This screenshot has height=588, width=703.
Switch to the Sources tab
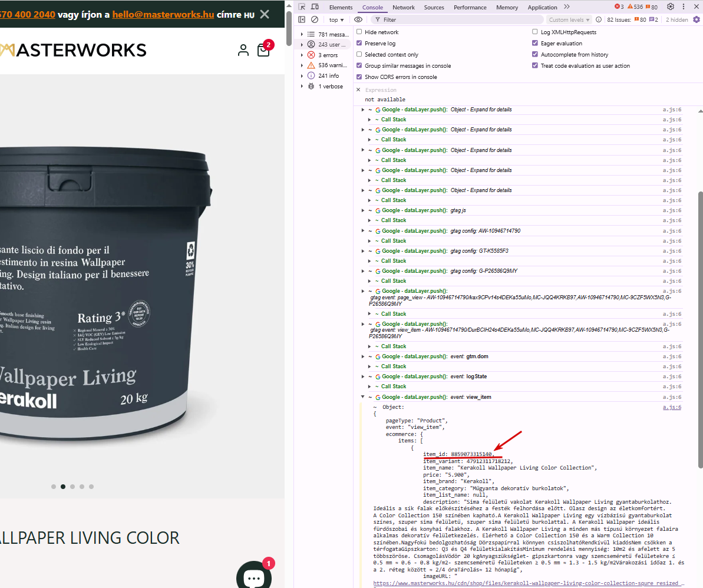(x=434, y=7)
